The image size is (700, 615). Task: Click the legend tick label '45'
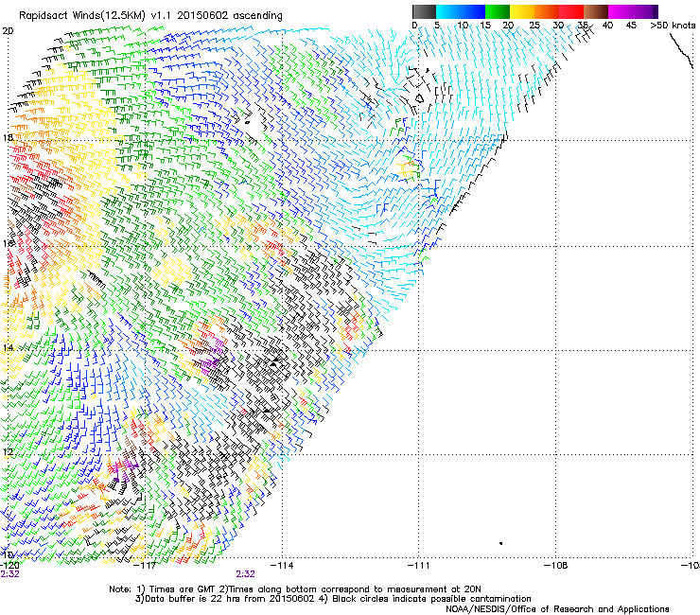[631, 26]
